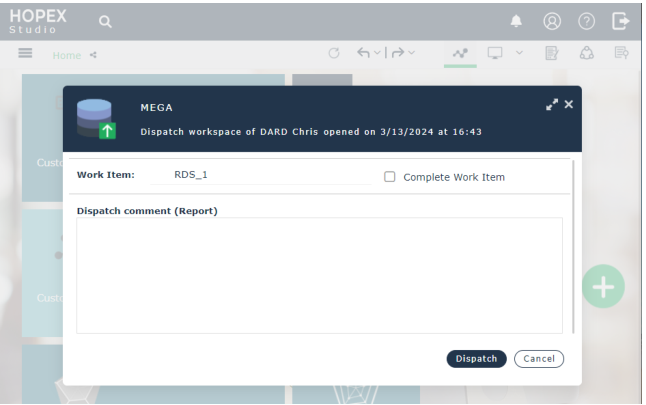
Task: Click the redo forward arrow
Action: pyautogui.click(x=397, y=54)
